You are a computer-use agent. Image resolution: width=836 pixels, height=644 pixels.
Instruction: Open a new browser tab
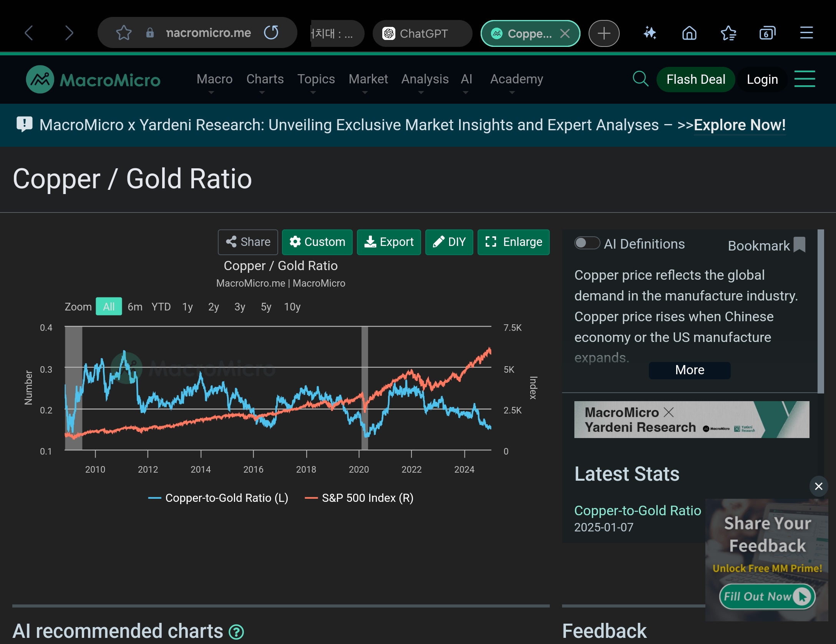(x=604, y=33)
